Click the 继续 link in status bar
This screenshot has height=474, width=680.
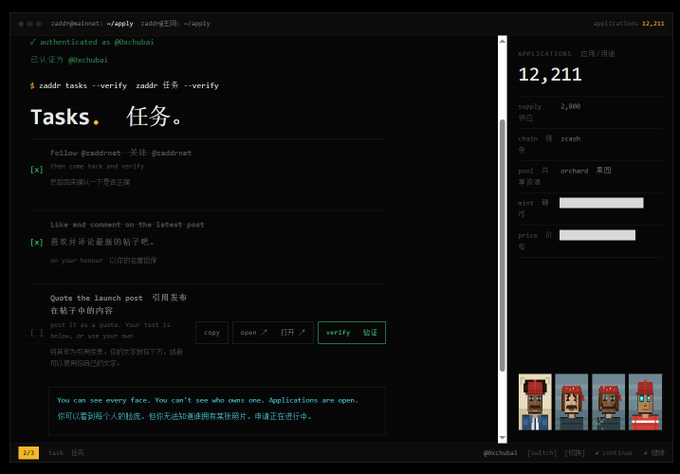[654, 453]
